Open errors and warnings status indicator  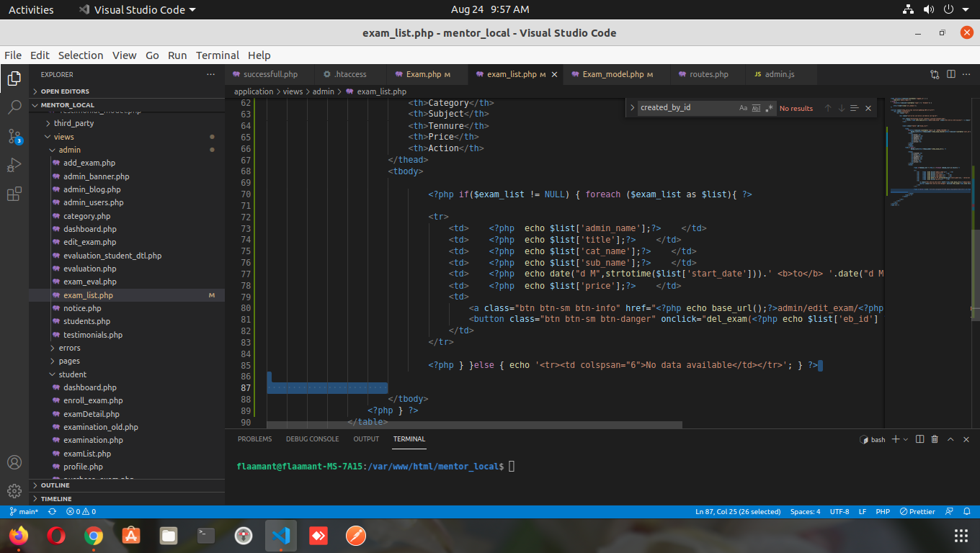click(x=81, y=512)
